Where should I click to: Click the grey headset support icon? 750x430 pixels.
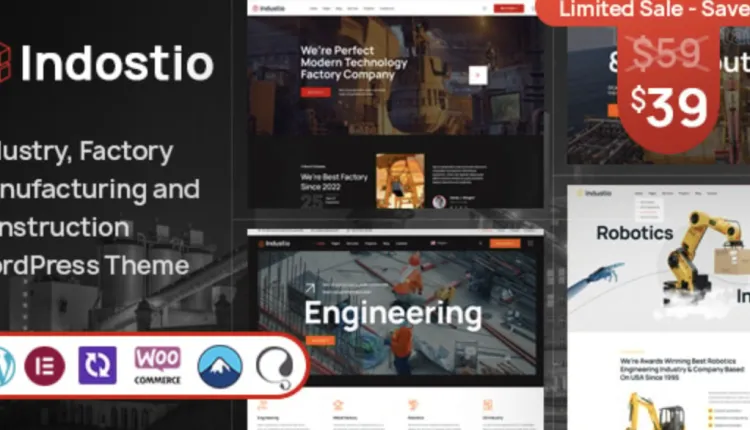click(x=276, y=367)
